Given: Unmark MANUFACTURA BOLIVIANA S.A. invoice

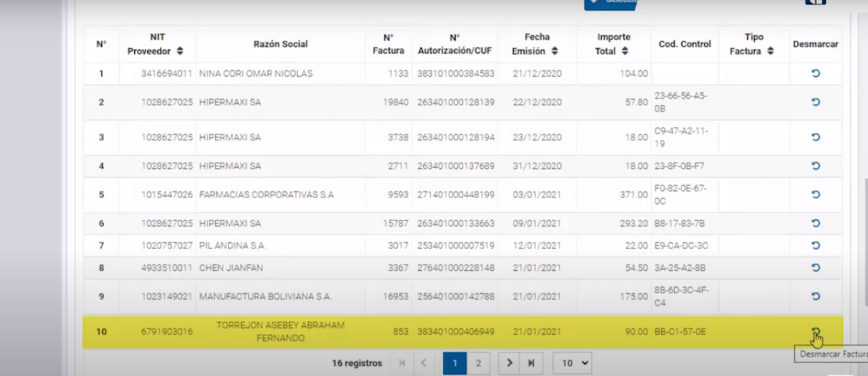Looking at the screenshot, I should (816, 297).
